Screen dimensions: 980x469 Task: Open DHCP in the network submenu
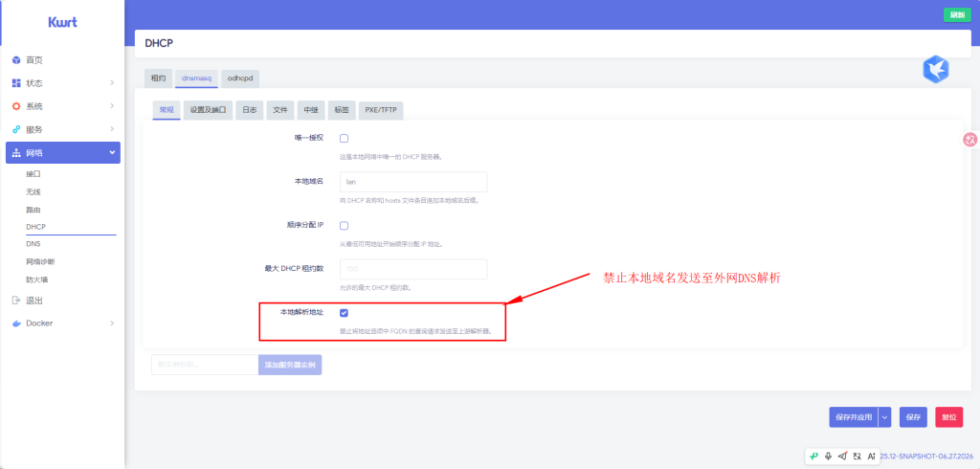coord(36,227)
